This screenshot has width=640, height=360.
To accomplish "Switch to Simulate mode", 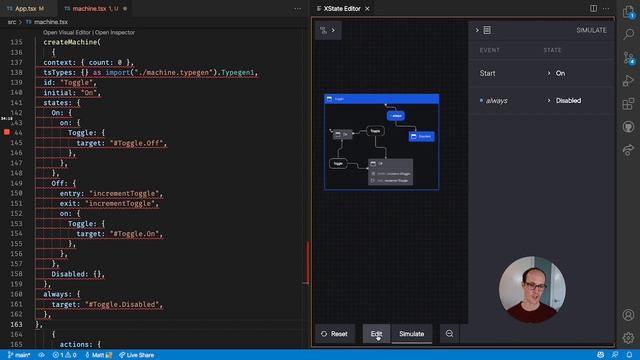I will [x=411, y=333].
